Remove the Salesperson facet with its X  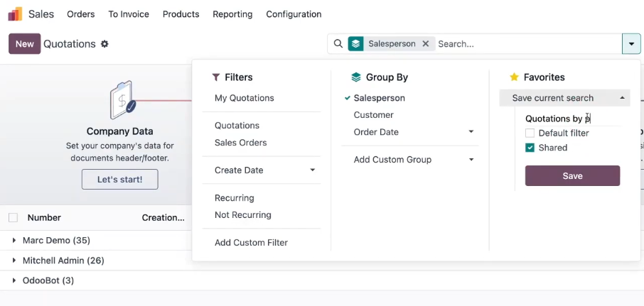click(x=426, y=43)
